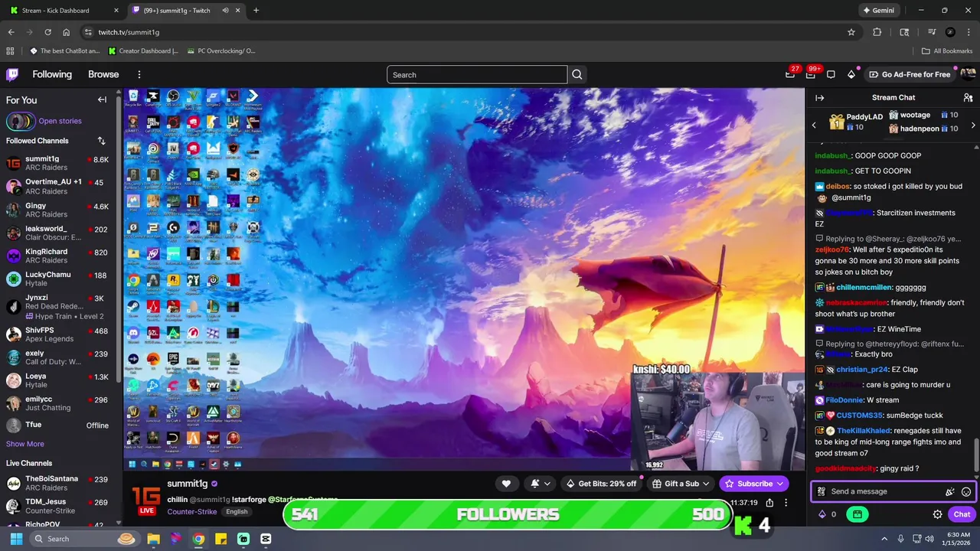Bookmark this page with the star icon

pyautogui.click(x=851, y=32)
